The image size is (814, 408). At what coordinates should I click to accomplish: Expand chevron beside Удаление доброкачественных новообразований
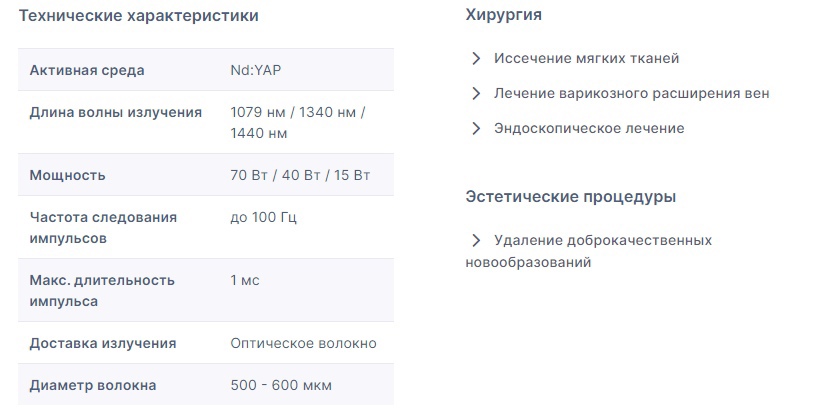point(476,240)
